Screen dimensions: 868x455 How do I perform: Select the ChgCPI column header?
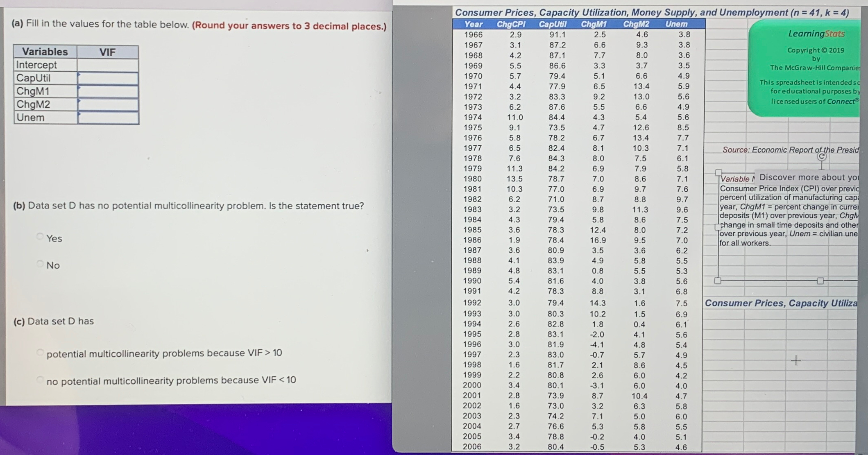(511, 25)
